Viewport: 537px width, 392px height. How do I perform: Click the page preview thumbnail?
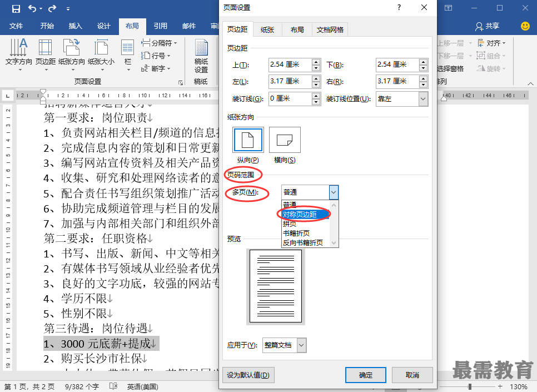pos(276,286)
